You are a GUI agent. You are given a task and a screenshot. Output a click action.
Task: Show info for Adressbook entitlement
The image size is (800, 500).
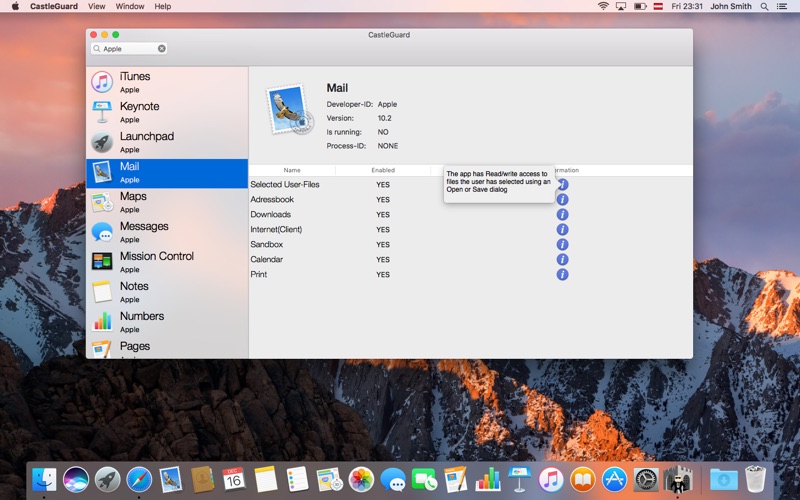click(x=562, y=199)
